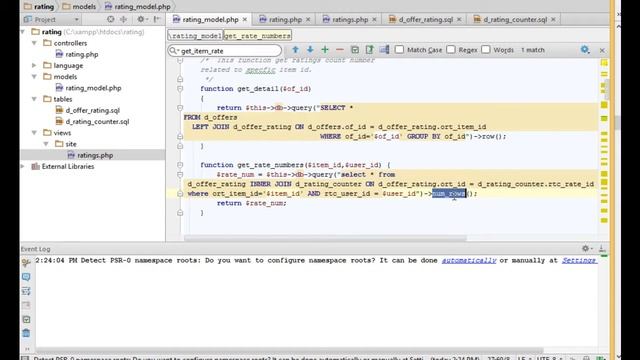Jump to previous search occurrence arrow
This screenshot has height=360, width=640.
click(296, 50)
